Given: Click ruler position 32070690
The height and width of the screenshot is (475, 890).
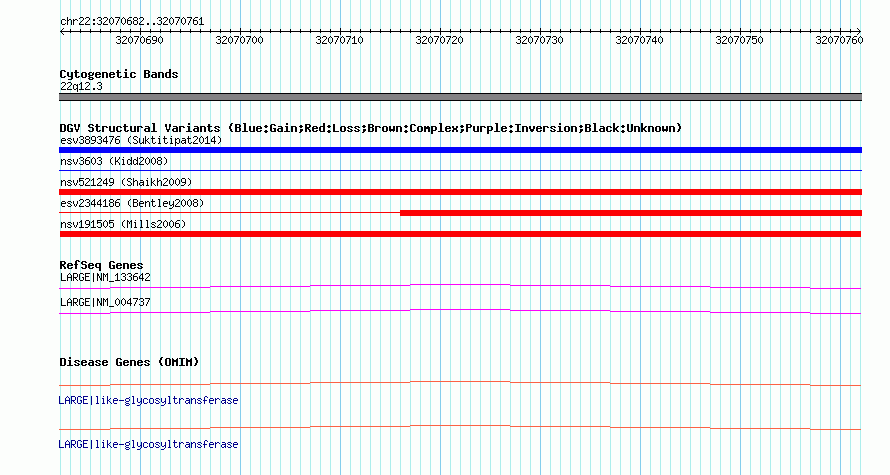Looking at the screenshot, I should [x=139, y=40].
